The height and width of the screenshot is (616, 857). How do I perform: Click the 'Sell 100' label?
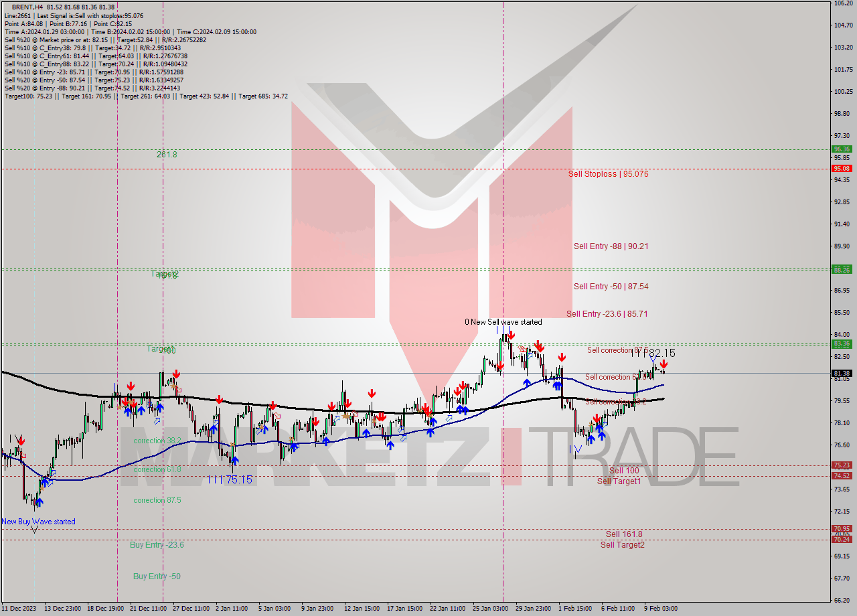point(624,471)
